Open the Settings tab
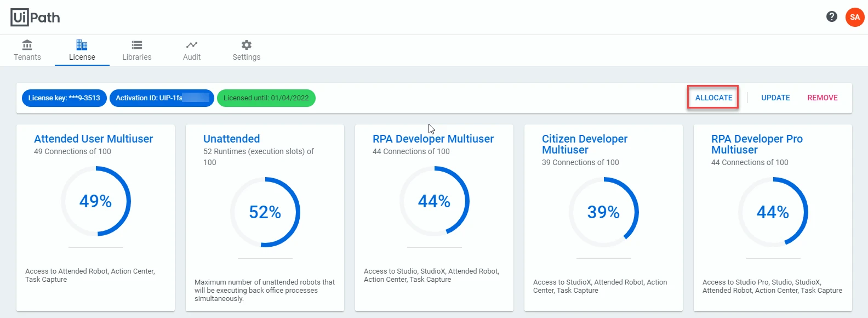 [247, 50]
